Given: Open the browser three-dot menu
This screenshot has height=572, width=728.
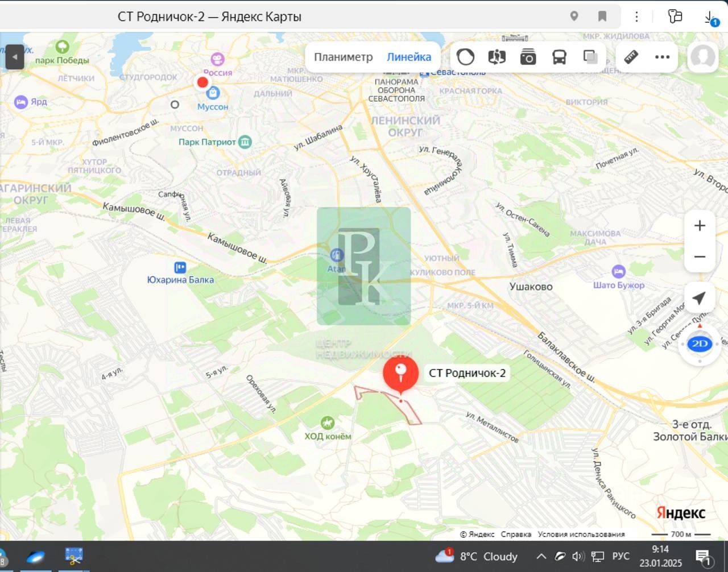Looking at the screenshot, I should [x=637, y=16].
